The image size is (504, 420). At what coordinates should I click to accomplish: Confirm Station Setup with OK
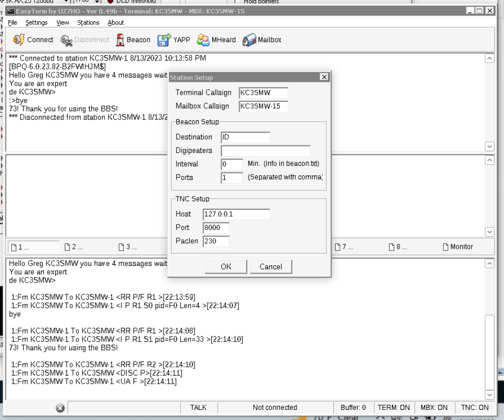225,266
